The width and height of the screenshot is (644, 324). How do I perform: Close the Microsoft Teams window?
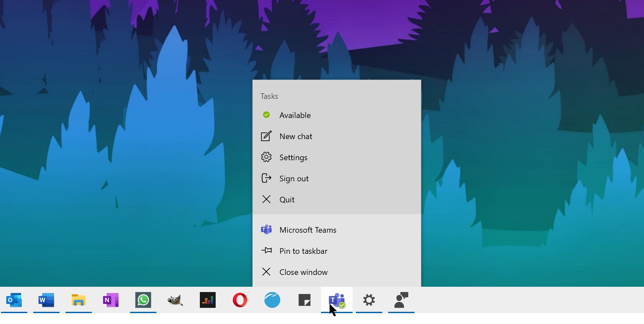304,272
